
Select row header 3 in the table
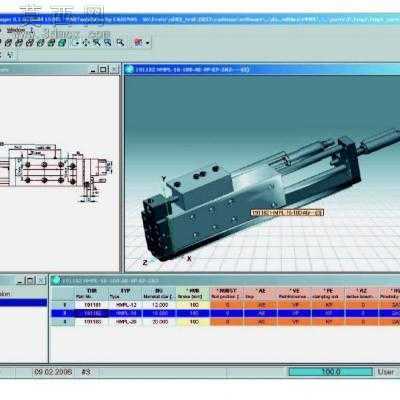[64, 322]
